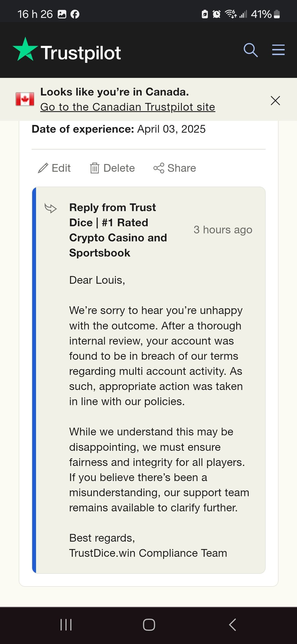The width and height of the screenshot is (297, 644).
Task: Click the Canadian flag icon
Action: 25,99
